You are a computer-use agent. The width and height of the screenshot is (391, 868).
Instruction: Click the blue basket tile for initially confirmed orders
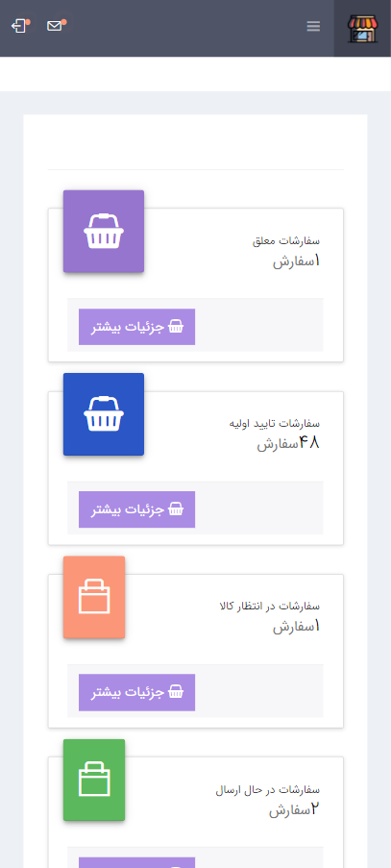104,414
